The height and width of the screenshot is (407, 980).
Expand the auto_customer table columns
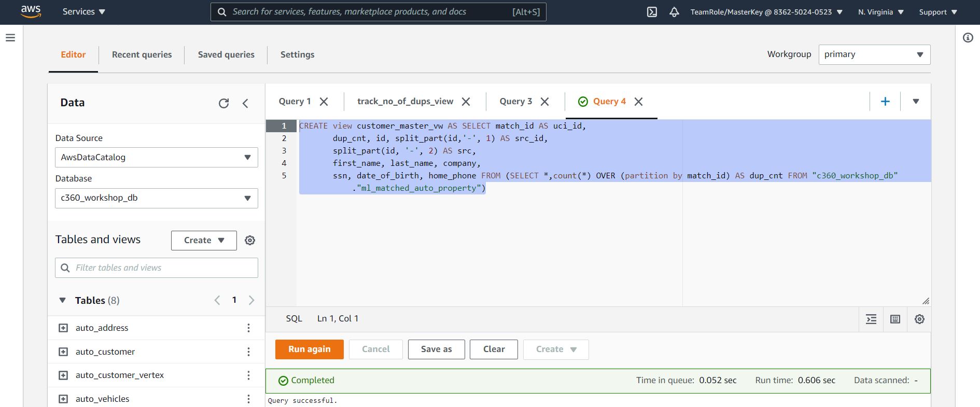(63, 352)
